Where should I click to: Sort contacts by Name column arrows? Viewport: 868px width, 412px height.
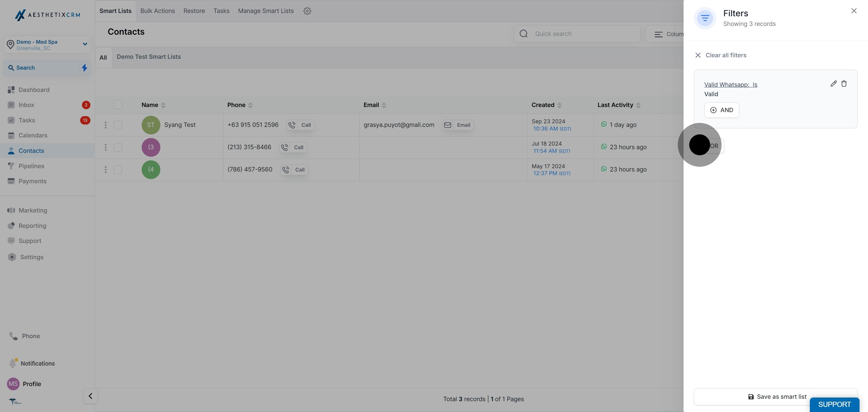(x=163, y=105)
